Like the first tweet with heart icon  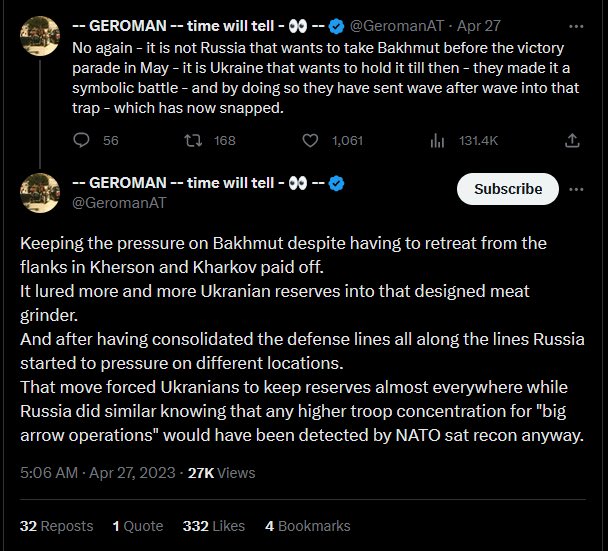tap(310, 140)
